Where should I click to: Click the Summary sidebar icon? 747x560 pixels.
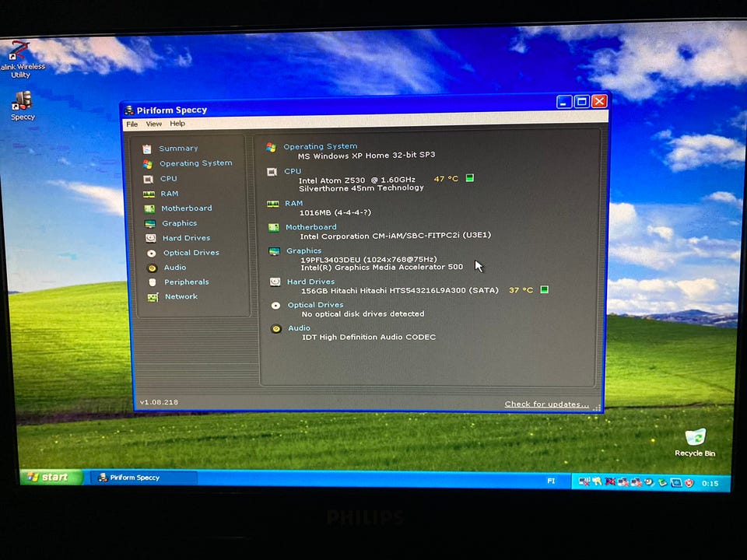tap(147, 149)
